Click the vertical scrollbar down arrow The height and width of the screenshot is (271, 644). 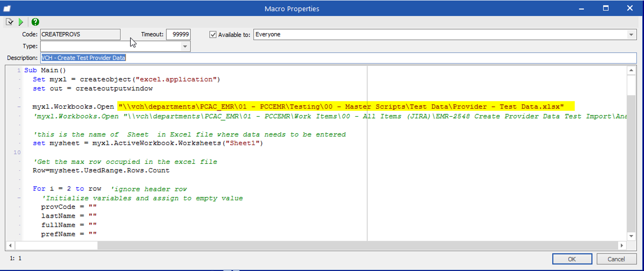[631, 236]
